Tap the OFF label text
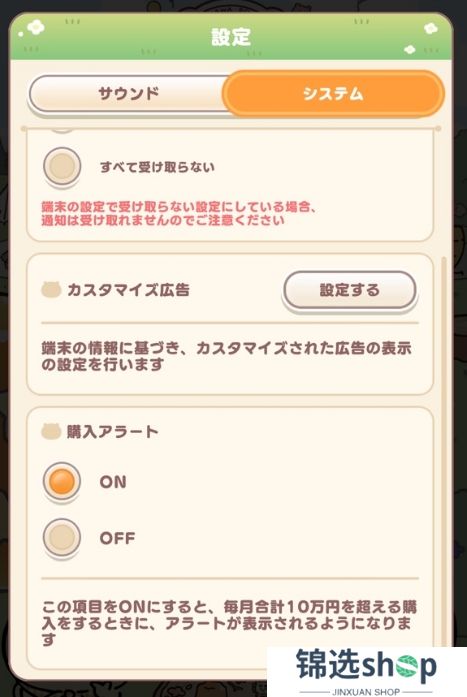This screenshot has height=697, width=467. tap(117, 538)
